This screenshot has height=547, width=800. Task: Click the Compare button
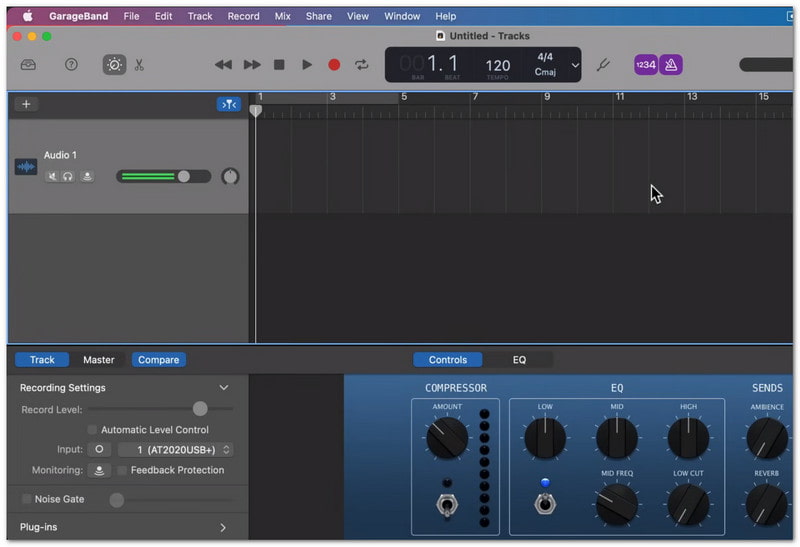[159, 360]
